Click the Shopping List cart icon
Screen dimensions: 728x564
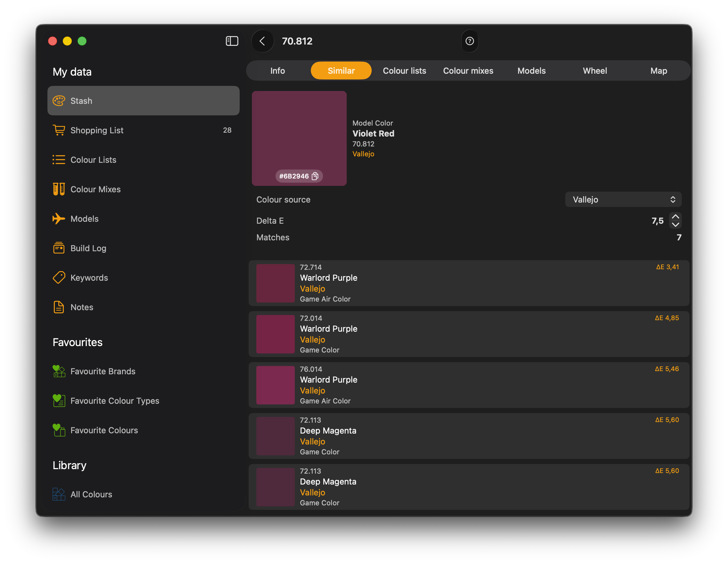point(59,130)
